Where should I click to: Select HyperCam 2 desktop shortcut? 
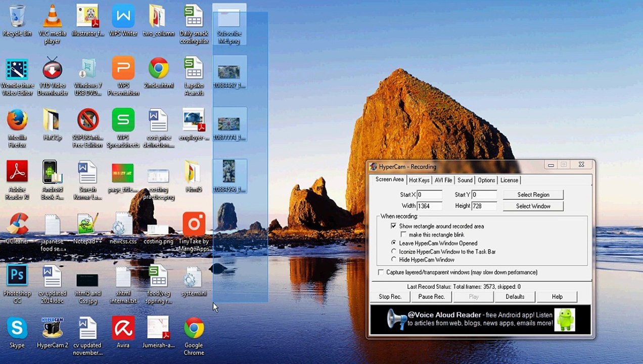click(x=52, y=333)
